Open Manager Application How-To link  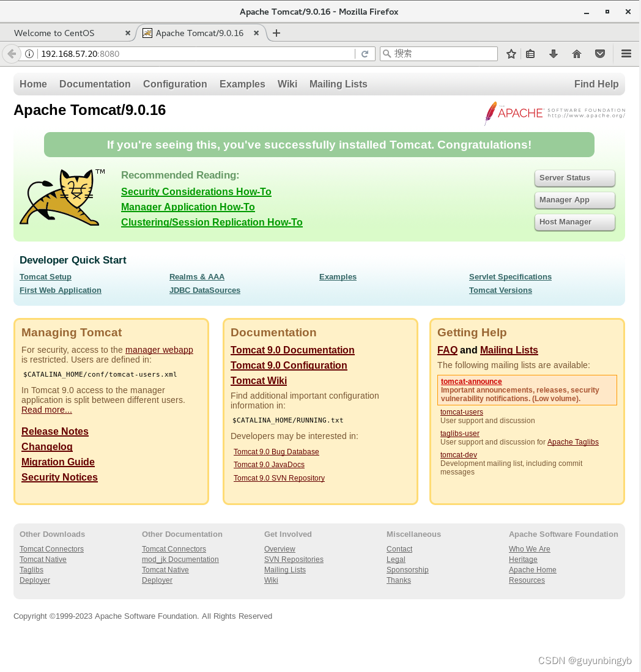point(188,207)
